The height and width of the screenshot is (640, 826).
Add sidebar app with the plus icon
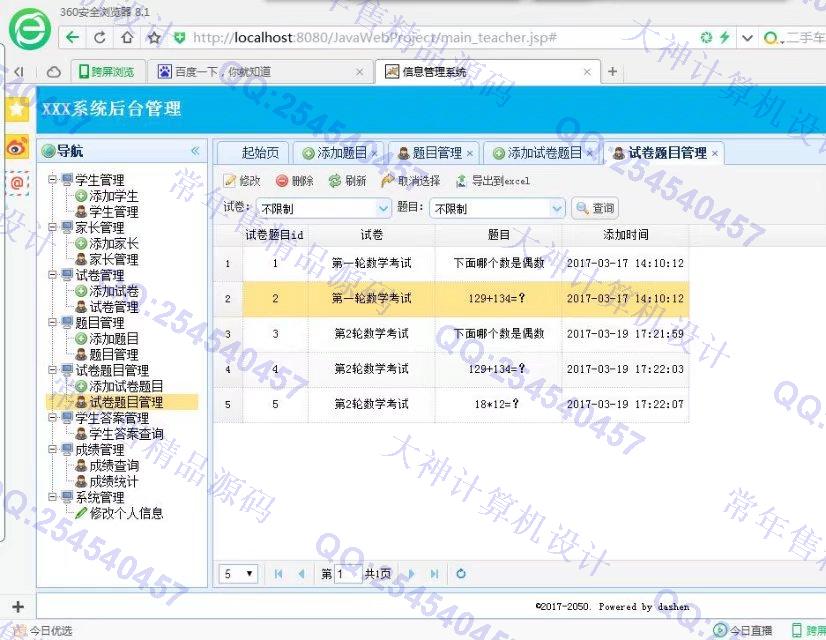coord(18,607)
